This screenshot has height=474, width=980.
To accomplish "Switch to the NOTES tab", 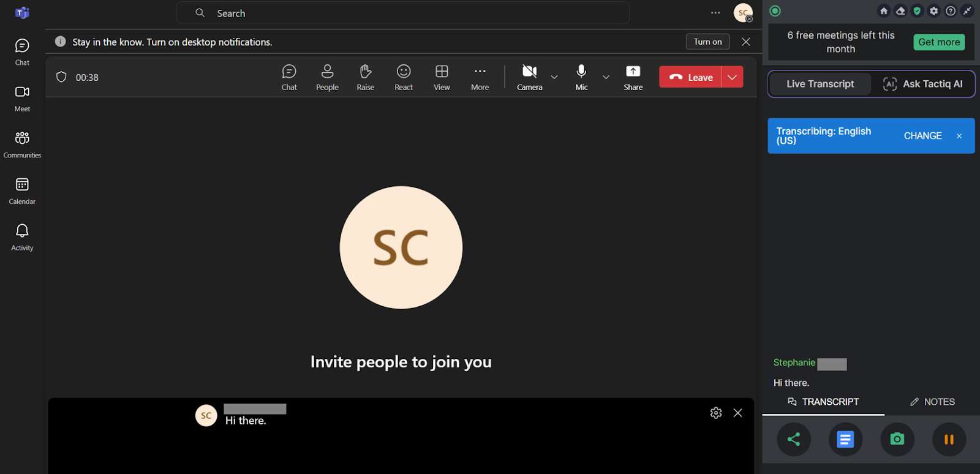I will pyautogui.click(x=932, y=402).
